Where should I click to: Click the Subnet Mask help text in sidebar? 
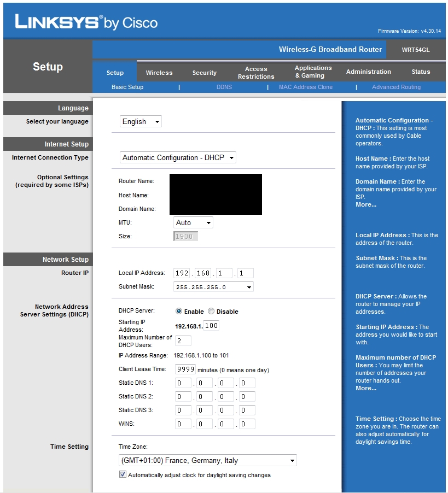click(x=391, y=262)
